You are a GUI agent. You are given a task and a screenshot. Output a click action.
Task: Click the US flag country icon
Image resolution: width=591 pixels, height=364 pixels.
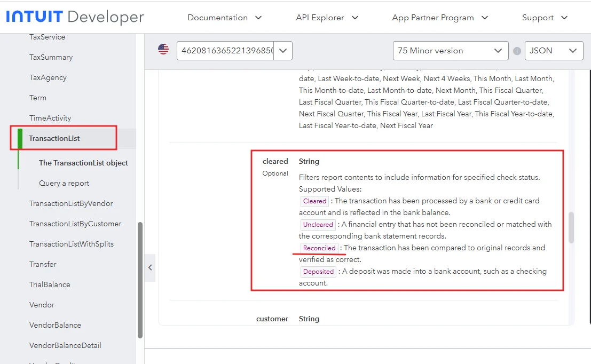(163, 50)
